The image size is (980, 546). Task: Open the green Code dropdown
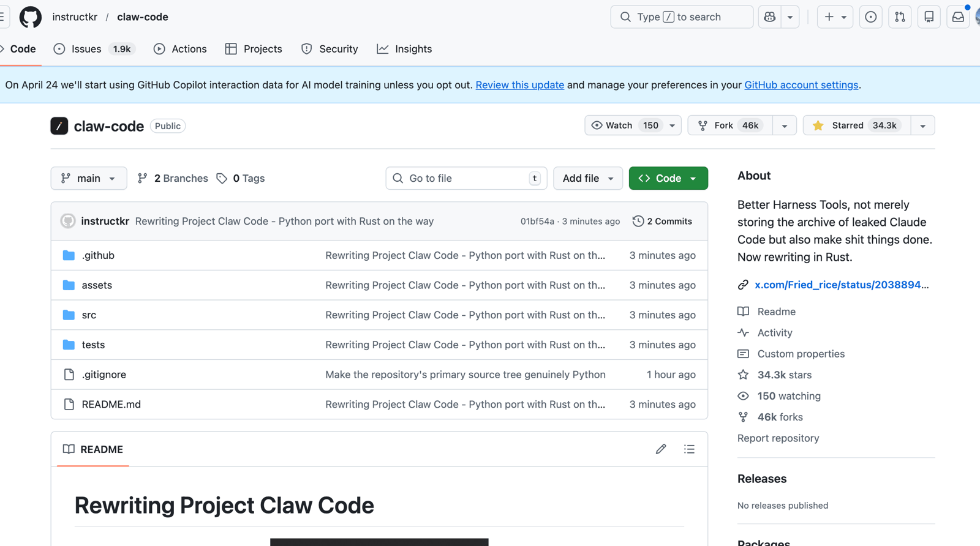668,178
